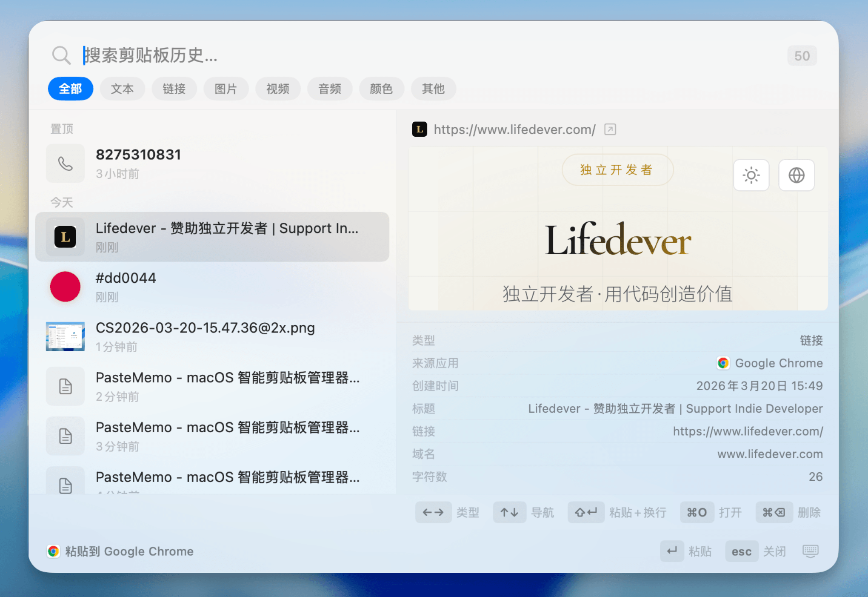The width and height of the screenshot is (868, 597).
Task: Click the 字符数 value 26
Action: point(815,476)
